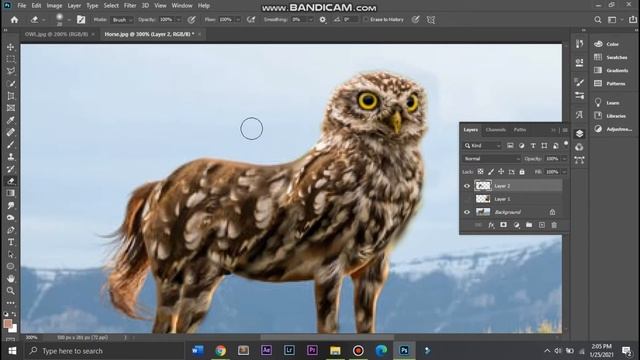Switch to the Paths tab
This screenshot has width=640, height=360.
tap(520, 130)
